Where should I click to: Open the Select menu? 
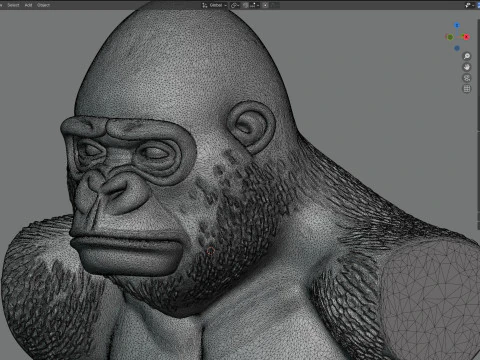click(13, 5)
